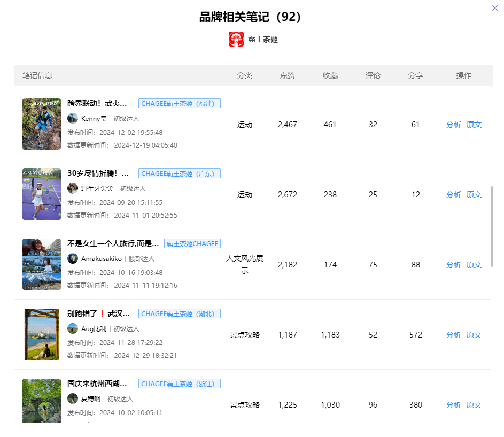Click author name 夏穗啊
This screenshot has width=504, height=437.
point(91,399)
